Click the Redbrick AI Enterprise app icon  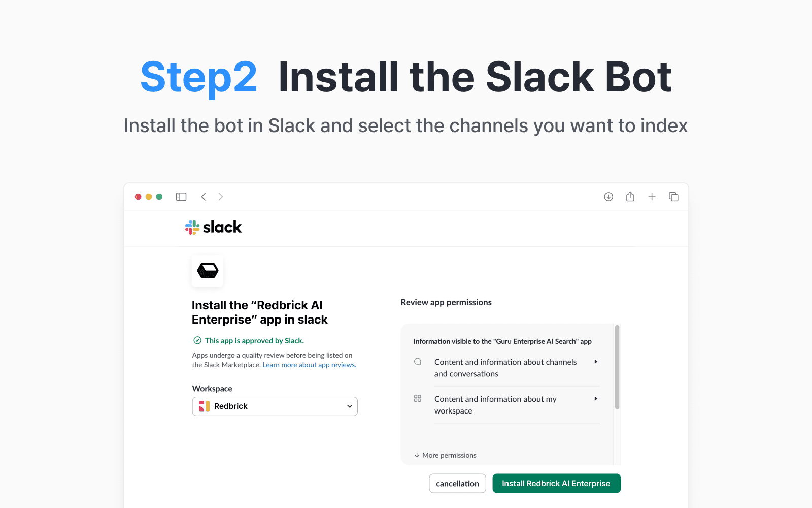click(x=207, y=270)
